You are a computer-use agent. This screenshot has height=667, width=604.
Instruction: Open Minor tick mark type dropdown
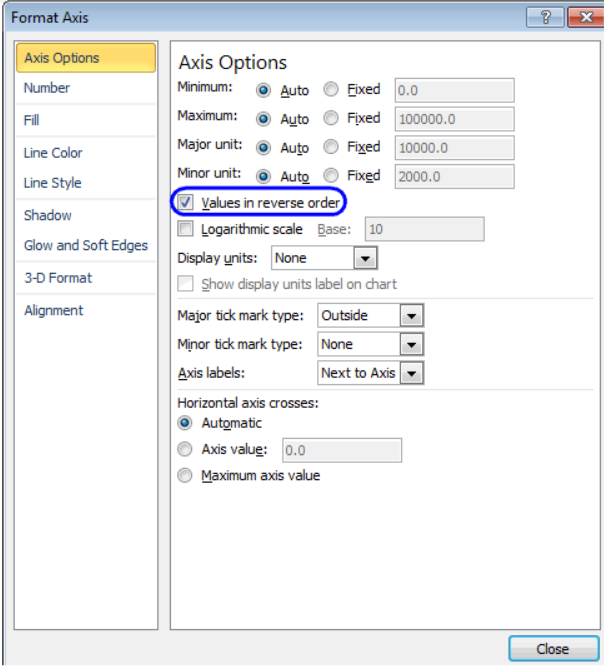(x=411, y=344)
